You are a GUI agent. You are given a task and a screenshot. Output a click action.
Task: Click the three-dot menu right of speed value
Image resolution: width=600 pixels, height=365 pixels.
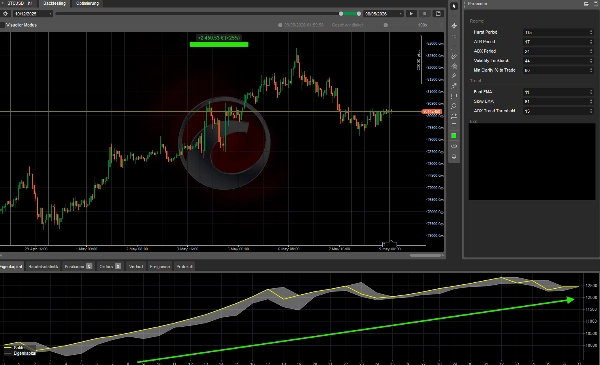[441, 25]
